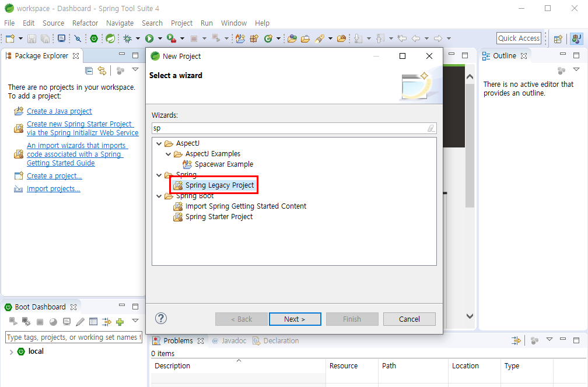Click the pencil edit icon in Boot Dashboard
Image resolution: width=588 pixels, height=387 pixels.
click(80, 322)
